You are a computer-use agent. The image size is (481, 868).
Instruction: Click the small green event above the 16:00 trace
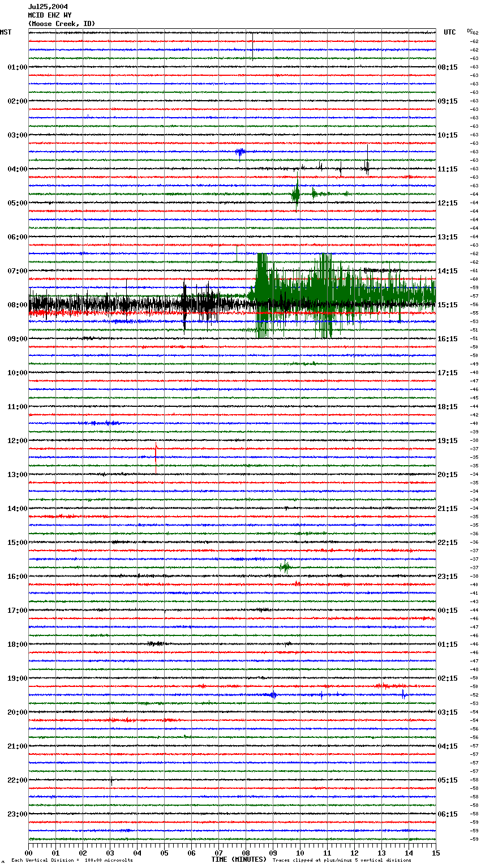point(286,566)
